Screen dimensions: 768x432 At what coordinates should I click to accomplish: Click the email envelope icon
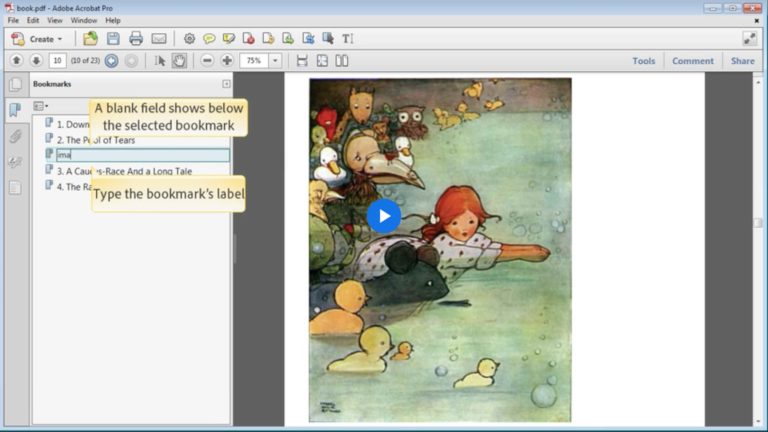tap(159, 39)
